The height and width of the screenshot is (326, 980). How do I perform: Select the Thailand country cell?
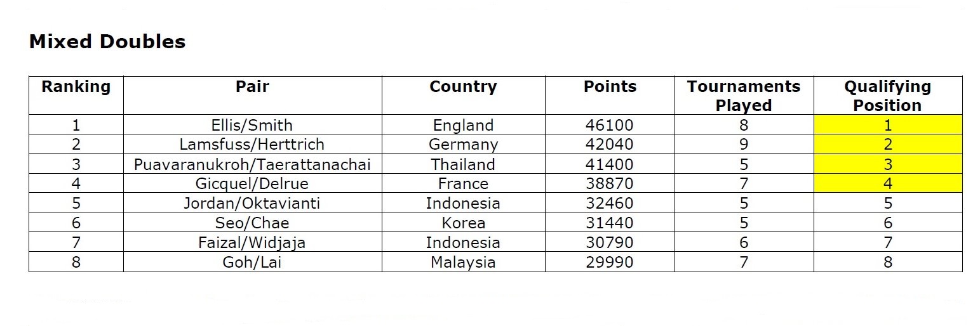click(x=463, y=164)
